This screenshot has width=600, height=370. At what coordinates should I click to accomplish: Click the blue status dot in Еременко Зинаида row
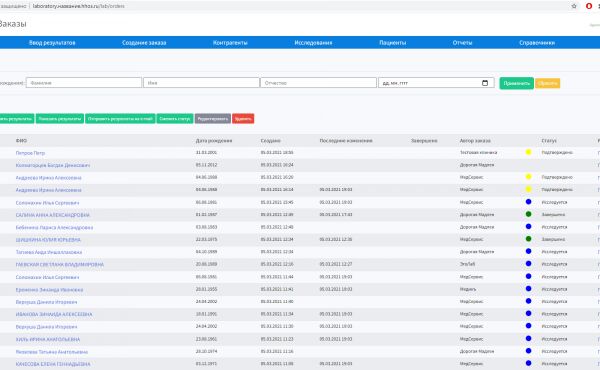click(528, 289)
